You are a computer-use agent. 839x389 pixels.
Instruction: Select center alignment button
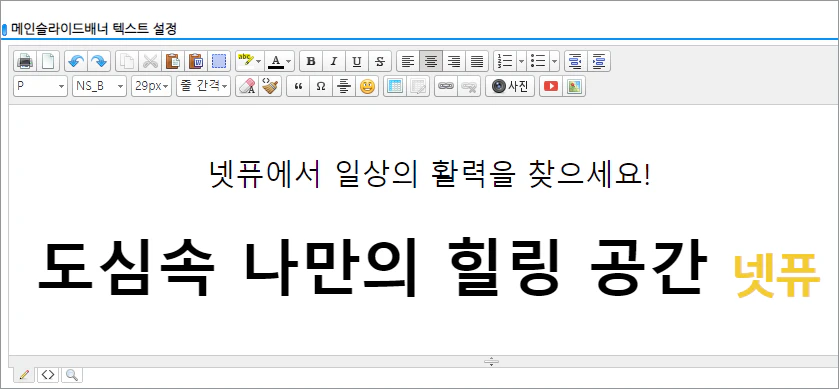[431, 62]
